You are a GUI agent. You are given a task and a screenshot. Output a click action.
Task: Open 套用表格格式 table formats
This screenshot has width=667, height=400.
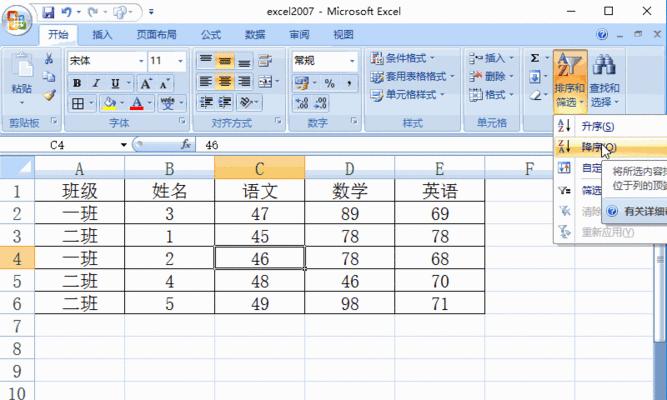click(412, 77)
